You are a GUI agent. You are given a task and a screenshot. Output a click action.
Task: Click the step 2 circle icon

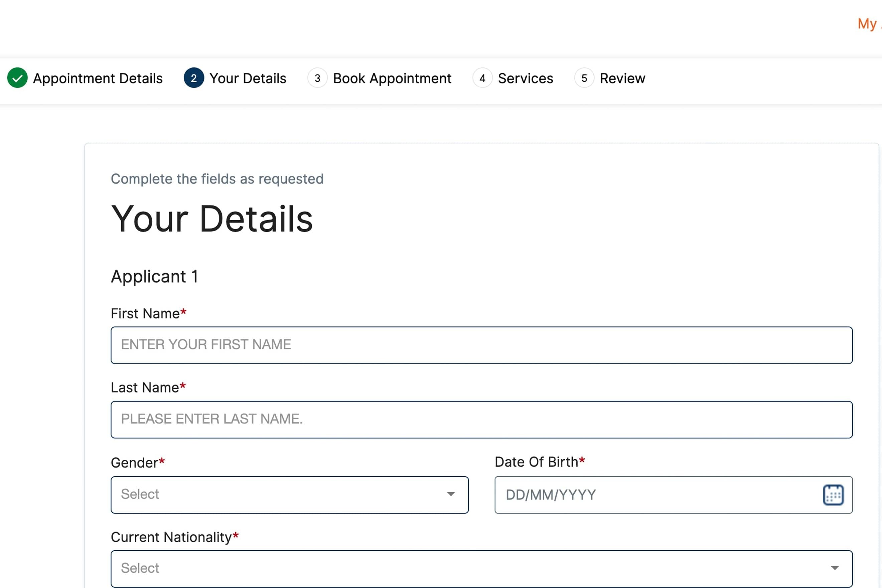point(193,78)
